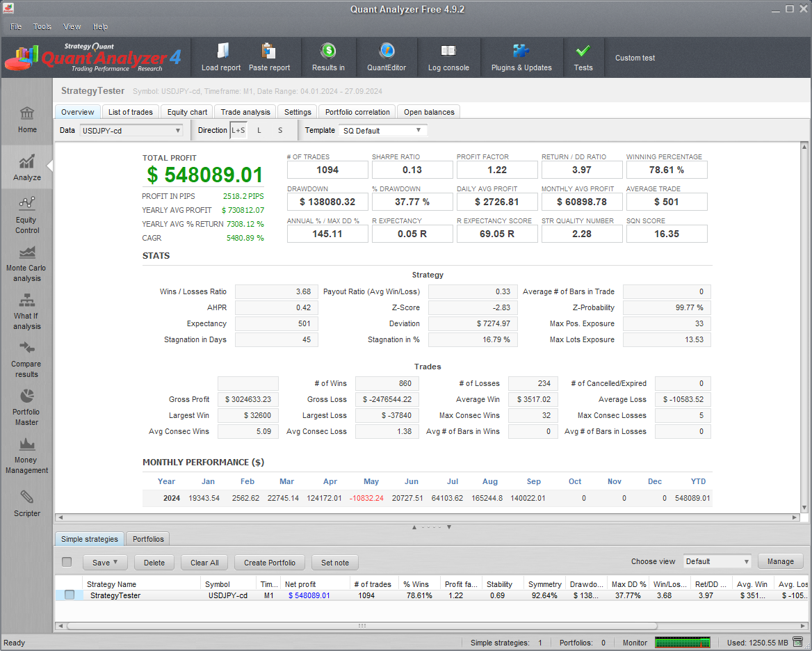Image resolution: width=812 pixels, height=651 pixels.
Task: Open the Load report tool
Action: [x=221, y=57]
